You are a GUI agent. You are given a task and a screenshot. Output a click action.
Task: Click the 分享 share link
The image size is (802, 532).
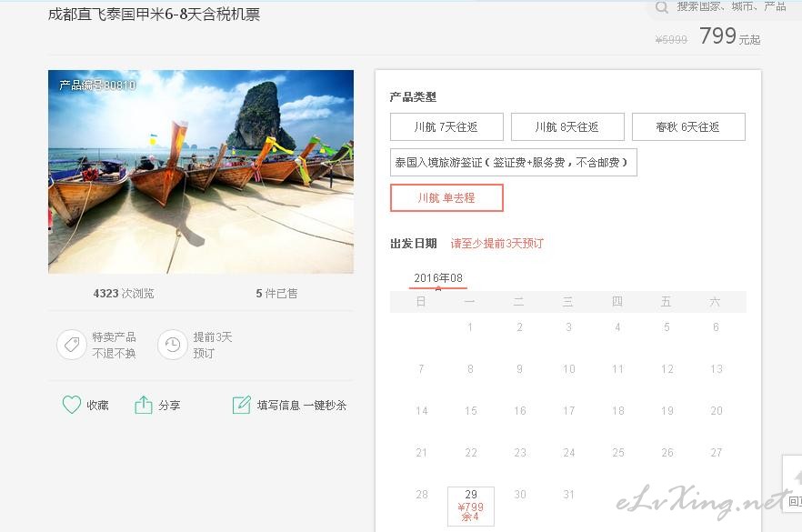[169, 406]
